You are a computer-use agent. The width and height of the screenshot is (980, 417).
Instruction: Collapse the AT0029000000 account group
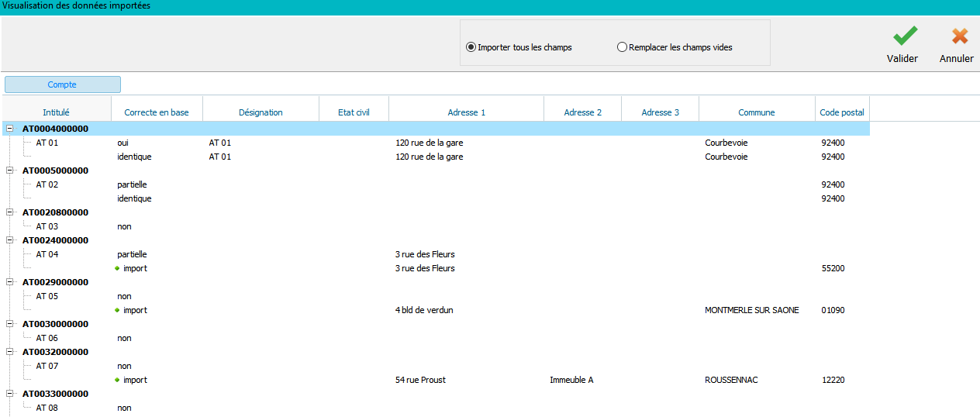(10, 282)
